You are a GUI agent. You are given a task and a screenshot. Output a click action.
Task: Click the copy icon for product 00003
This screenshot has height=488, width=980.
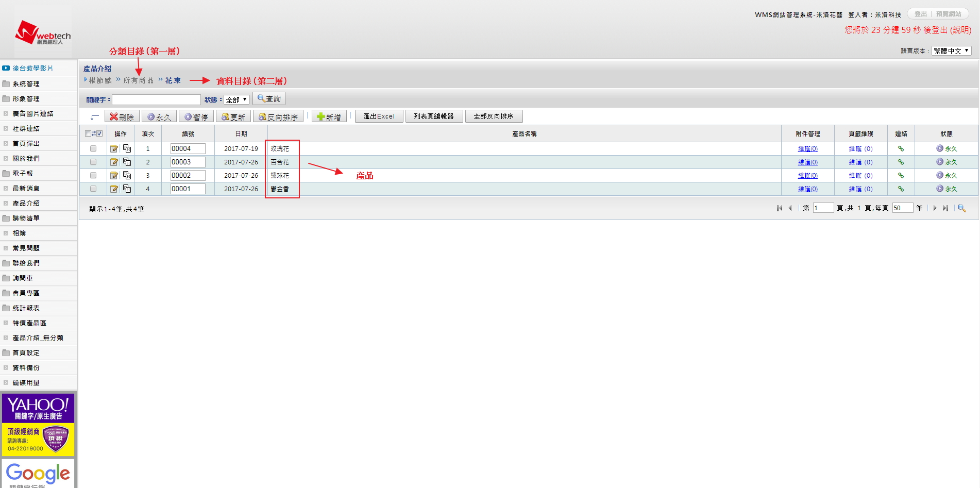click(x=127, y=162)
